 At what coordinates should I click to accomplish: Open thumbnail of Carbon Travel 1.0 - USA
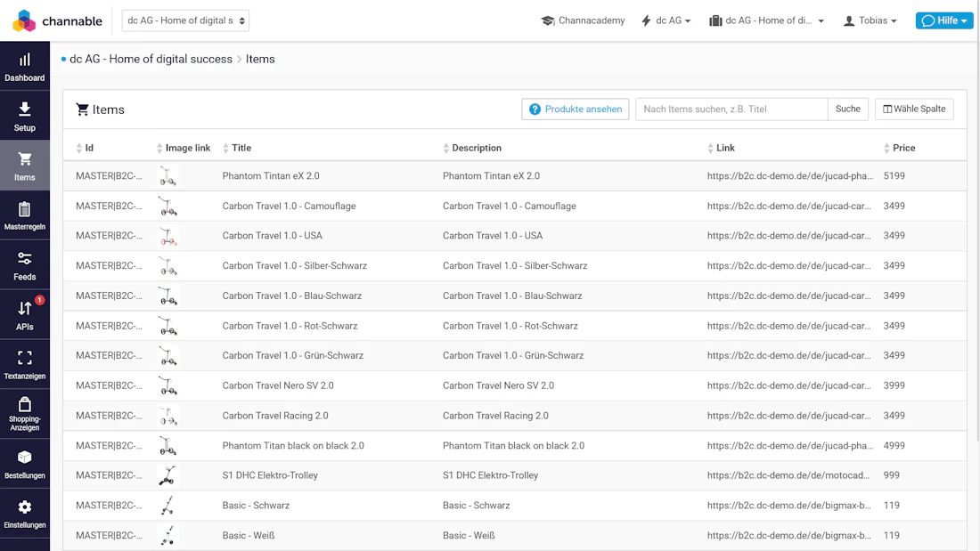point(167,236)
